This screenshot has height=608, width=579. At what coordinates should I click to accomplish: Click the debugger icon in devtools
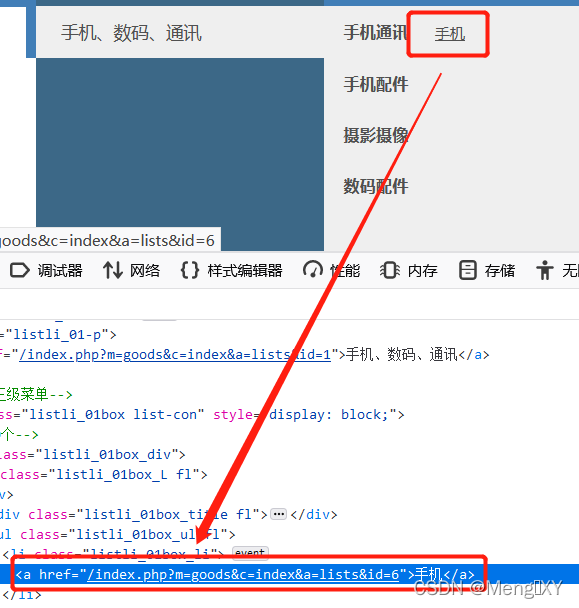pos(19,270)
